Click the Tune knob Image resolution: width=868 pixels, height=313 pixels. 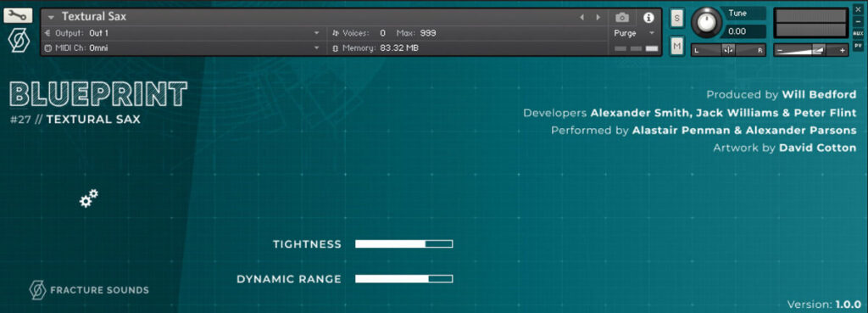(x=706, y=22)
